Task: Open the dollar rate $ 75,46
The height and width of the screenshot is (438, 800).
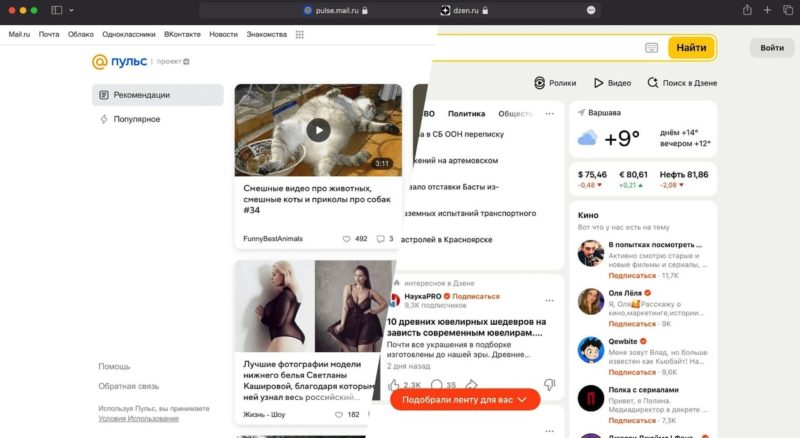Action: tap(592, 179)
